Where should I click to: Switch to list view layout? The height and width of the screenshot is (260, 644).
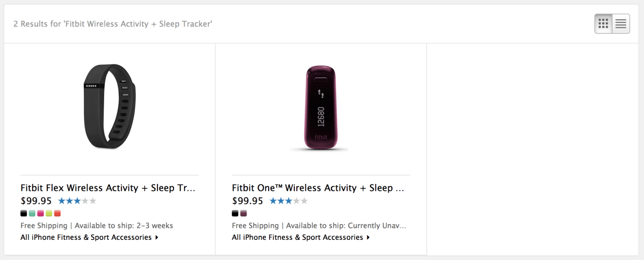click(621, 23)
